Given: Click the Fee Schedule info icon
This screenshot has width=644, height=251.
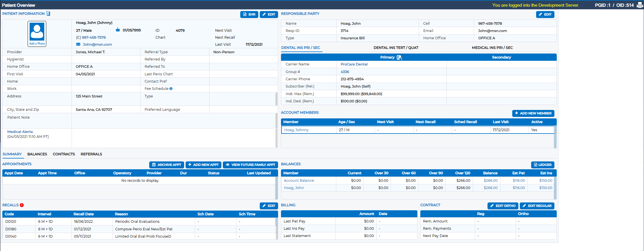Looking at the screenshot, I should click(171, 89).
